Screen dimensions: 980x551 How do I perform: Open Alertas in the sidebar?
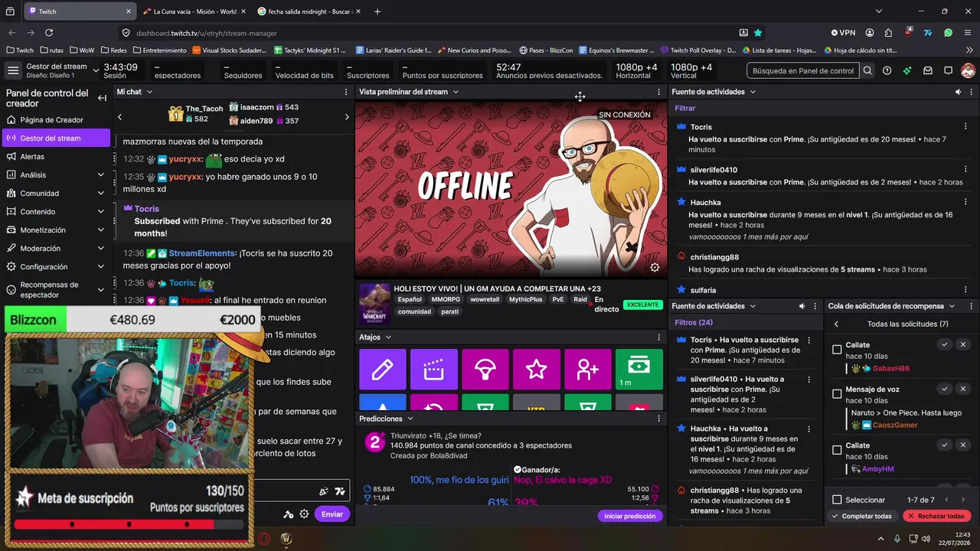(55, 157)
